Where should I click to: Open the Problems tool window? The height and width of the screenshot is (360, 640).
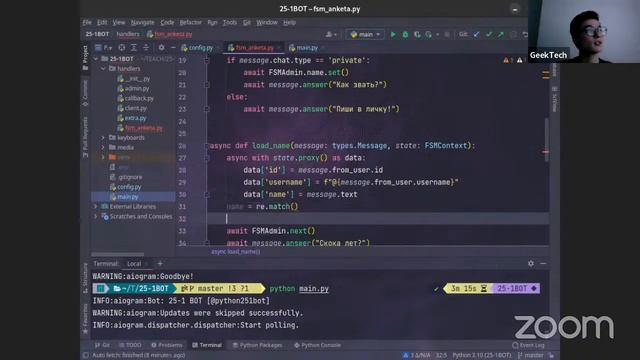(167, 345)
